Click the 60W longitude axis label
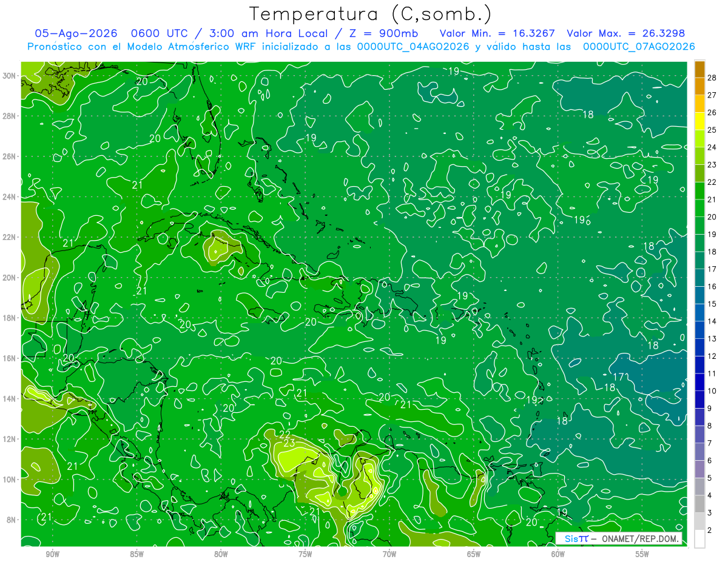728x562 pixels. click(x=558, y=555)
